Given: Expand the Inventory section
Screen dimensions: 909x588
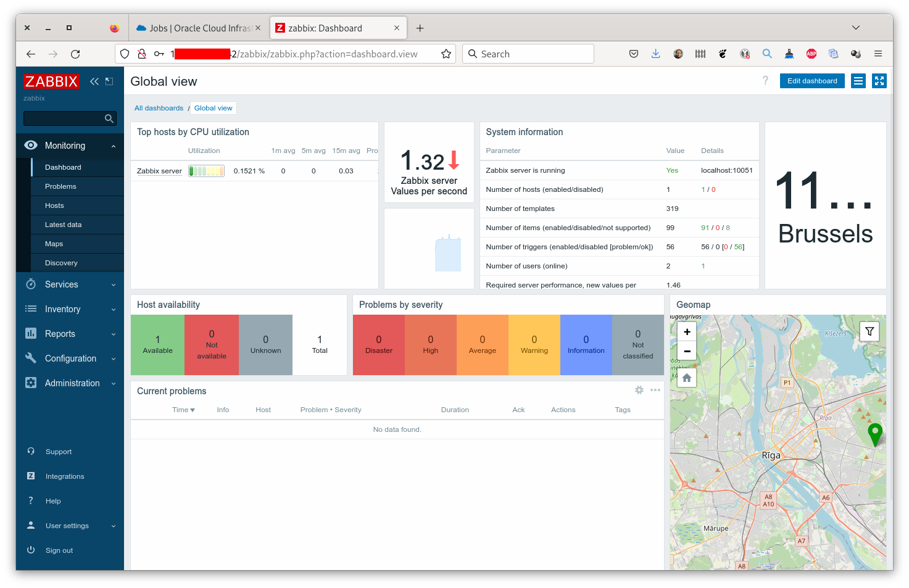Looking at the screenshot, I should pyautogui.click(x=64, y=308).
